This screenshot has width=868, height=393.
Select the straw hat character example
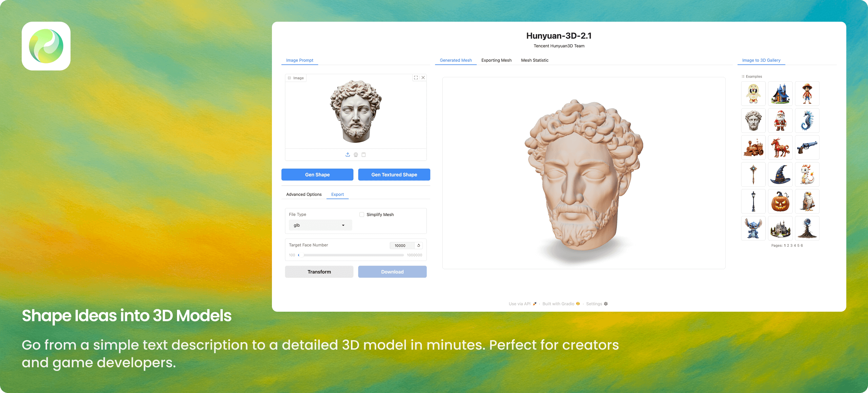click(x=807, y=94)
